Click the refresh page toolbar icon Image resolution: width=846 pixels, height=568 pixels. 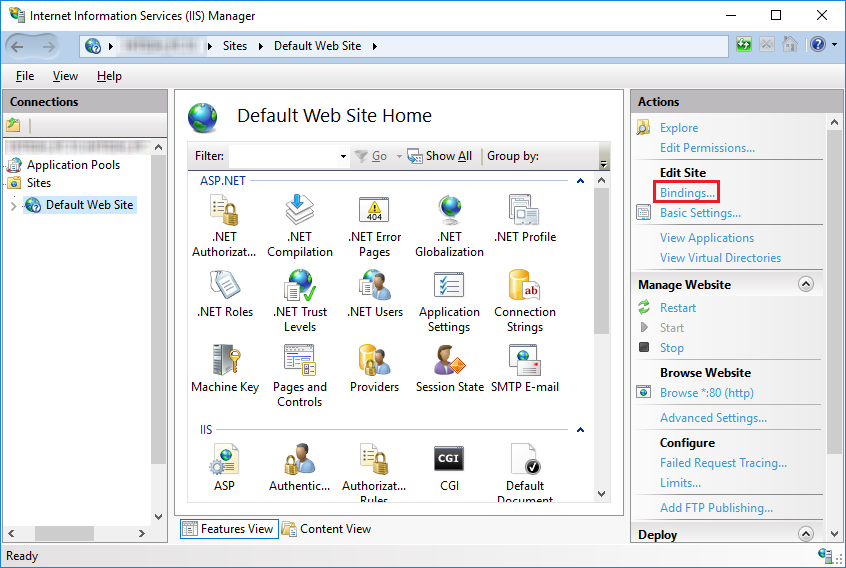pos(744,45)
